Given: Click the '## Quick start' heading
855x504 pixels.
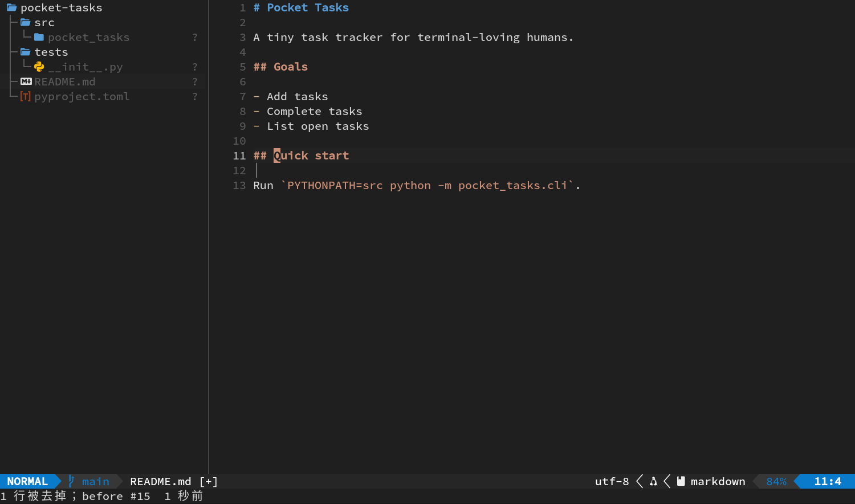Looking at the screenshot, I should click(x=301, y=156).
